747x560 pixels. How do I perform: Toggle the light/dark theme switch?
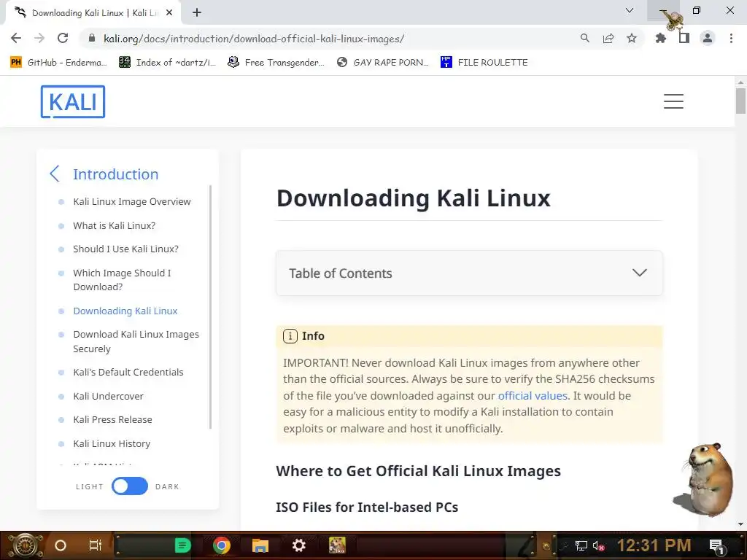click(x=130, y=486)
